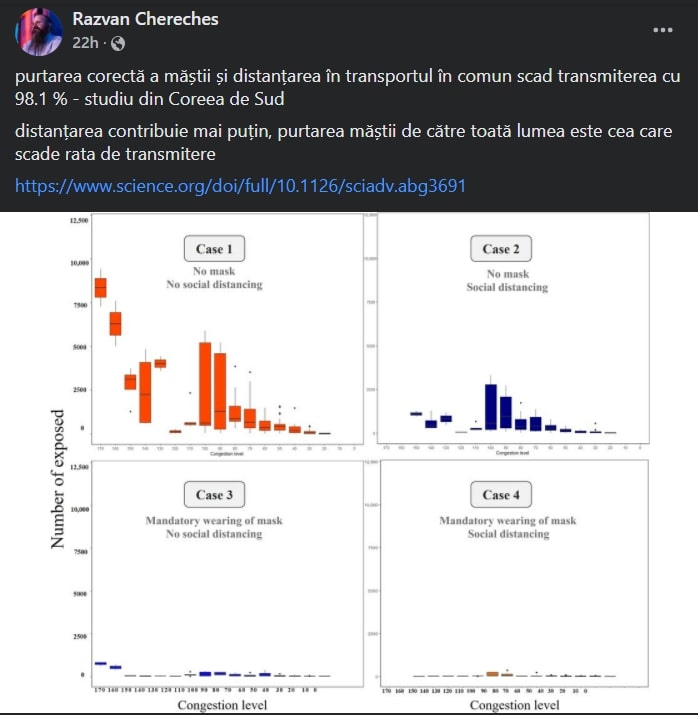Click the Case 3 label box
Image resolution: width=698 pixels, height=715 pixels.
(x=214, y=494)
